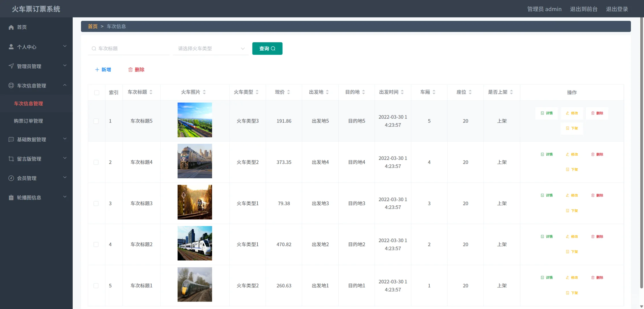
Task: Toggle the select-all checkbox in table header
Action: [96, 92]
